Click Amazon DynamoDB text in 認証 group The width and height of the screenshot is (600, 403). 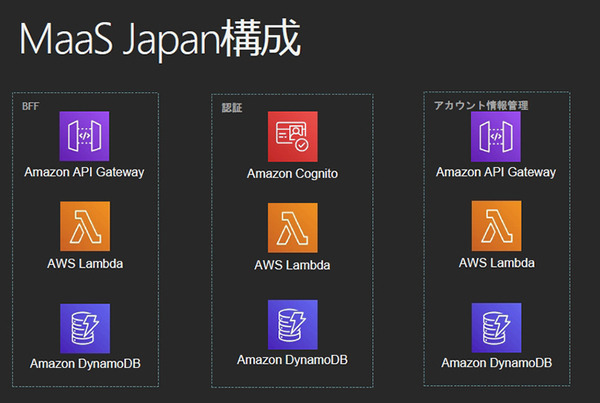[292, 359]
